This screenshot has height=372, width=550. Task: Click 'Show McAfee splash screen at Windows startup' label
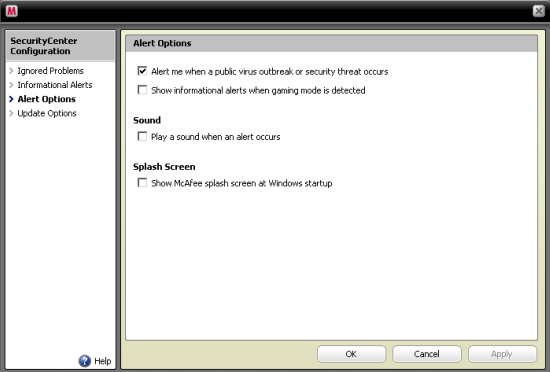242,183
